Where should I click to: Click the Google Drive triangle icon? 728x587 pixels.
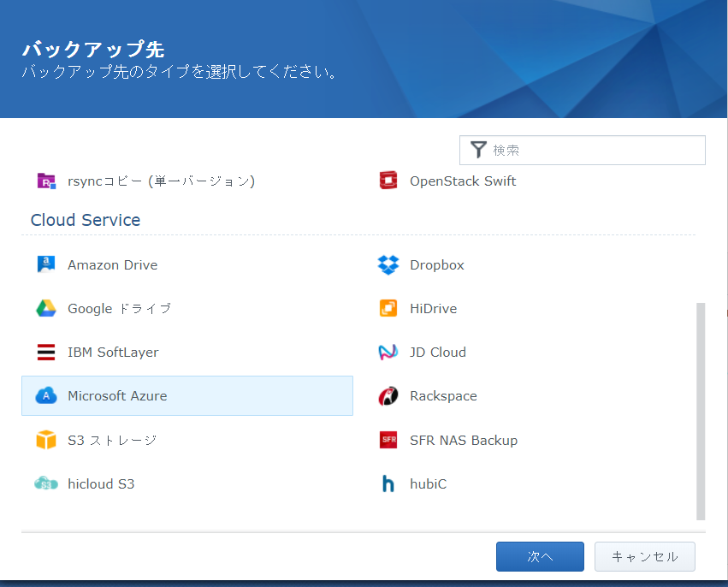[x=46, y=308]
